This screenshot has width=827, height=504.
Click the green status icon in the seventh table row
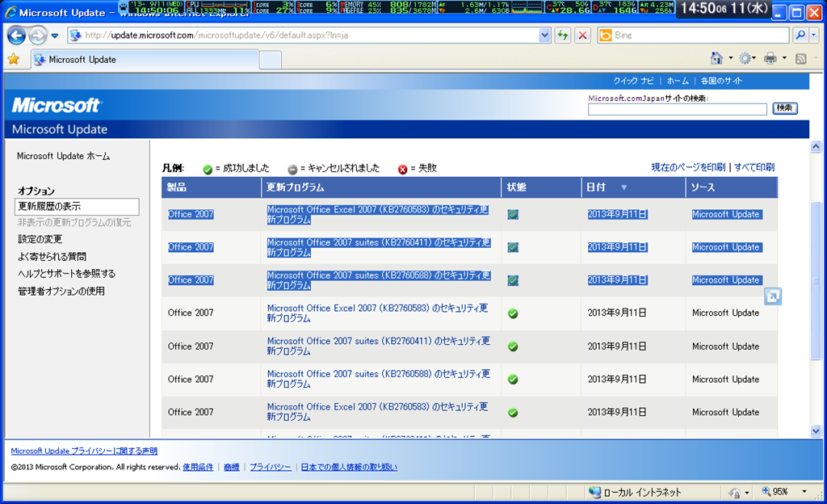pos(513,413)
